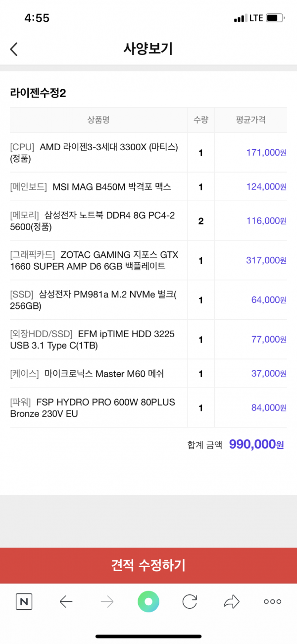Open the Naver N home icon

click(x=24, y=602)
